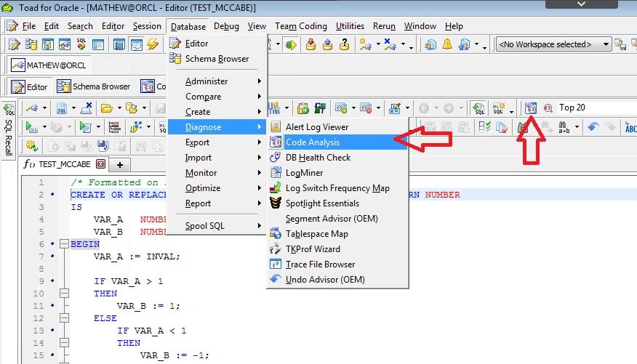Collapse the BEGIN code block fold marker
The width and height of the screenshot is (637, 364).
[64, 244]
